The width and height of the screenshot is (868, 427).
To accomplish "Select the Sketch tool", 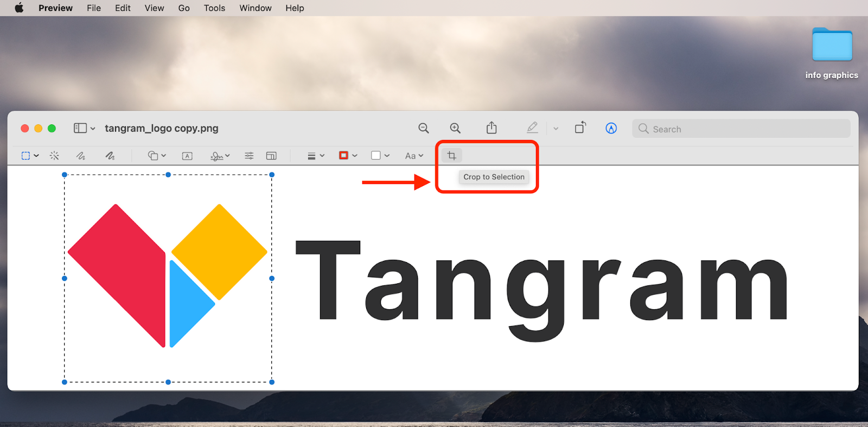I will coord(81,156).
